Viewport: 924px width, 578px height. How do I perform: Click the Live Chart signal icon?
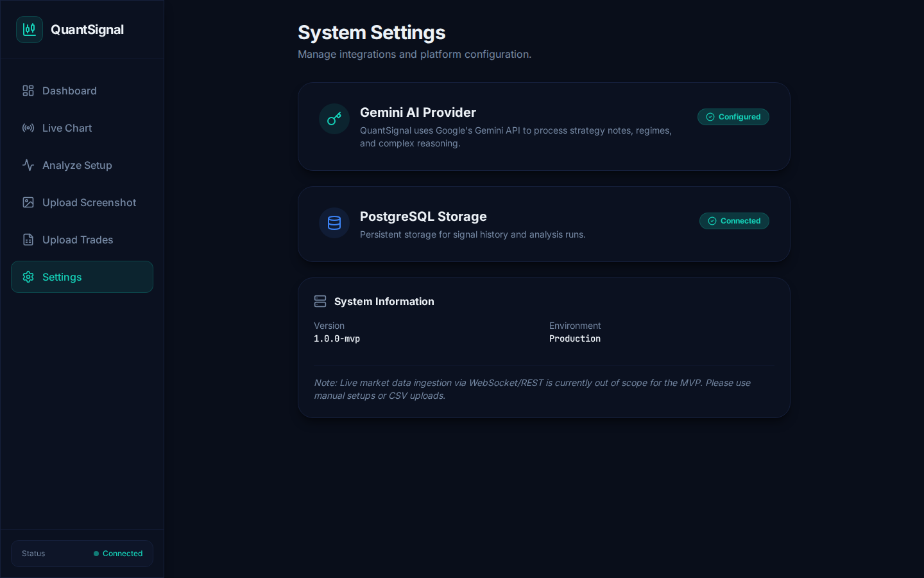coord(28,128)
